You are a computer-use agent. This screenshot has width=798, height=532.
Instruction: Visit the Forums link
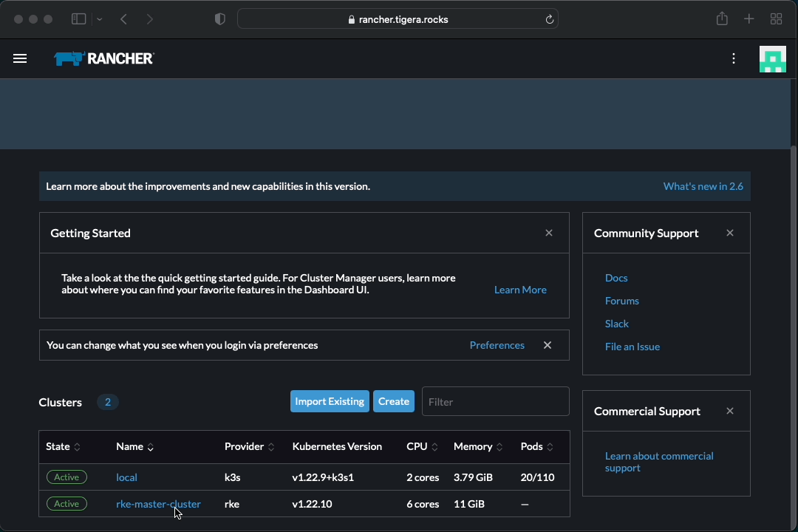[x=622, y=301]
